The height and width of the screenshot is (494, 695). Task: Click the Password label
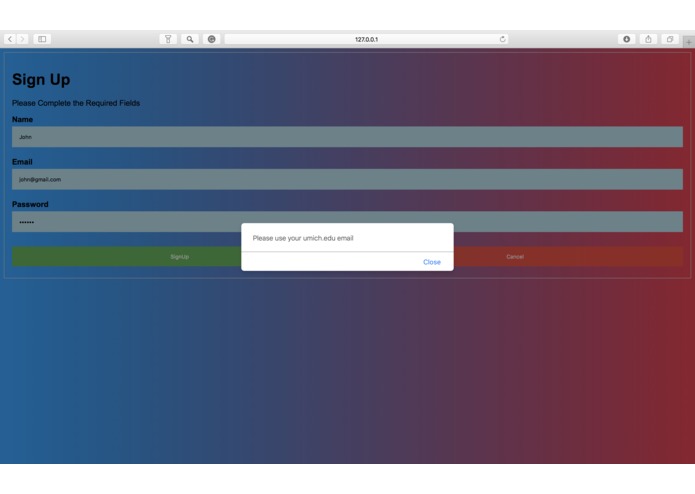[30, 205]
